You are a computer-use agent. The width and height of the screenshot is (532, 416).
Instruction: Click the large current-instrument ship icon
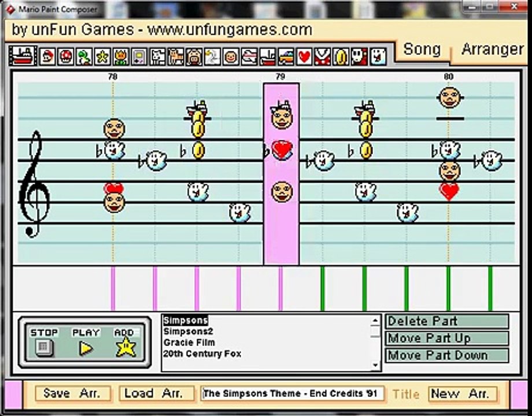tap(23, 56)
